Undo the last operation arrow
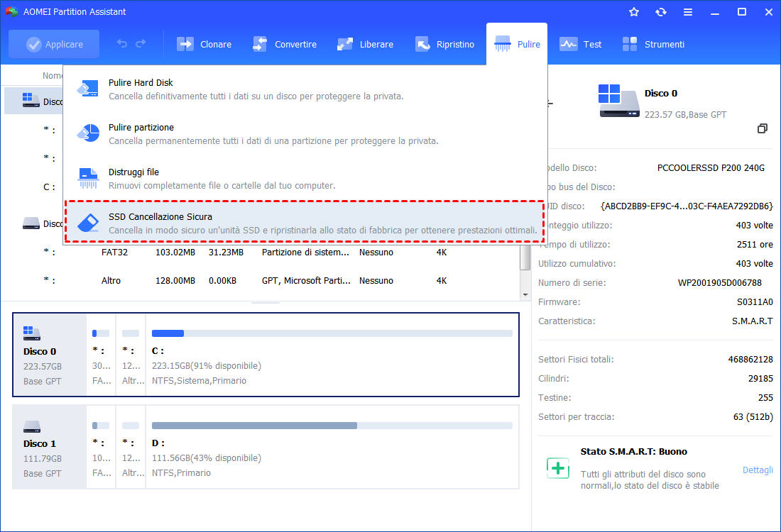781x532 pixels. tap(121, 44)
